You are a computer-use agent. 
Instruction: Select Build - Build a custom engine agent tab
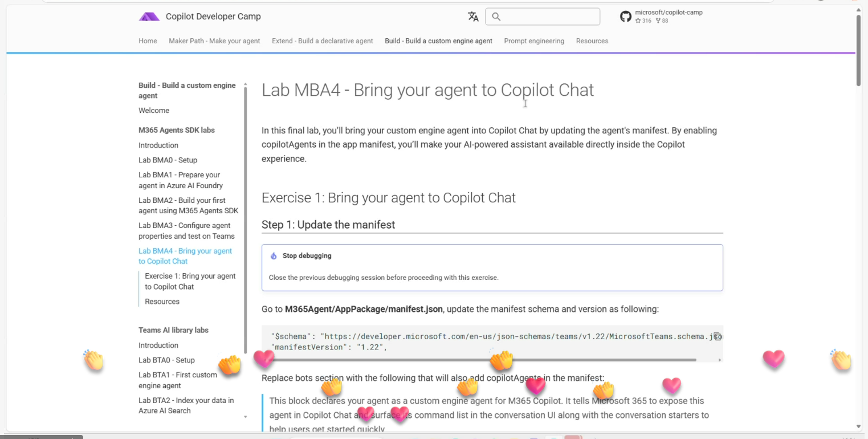pos(438,41)
